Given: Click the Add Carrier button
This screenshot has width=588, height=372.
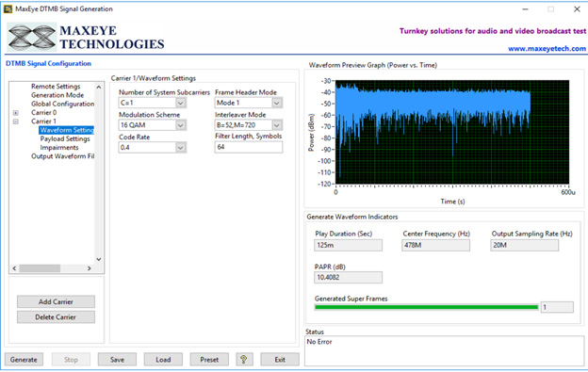Looking at the screenshot, I should coord(56,301).
